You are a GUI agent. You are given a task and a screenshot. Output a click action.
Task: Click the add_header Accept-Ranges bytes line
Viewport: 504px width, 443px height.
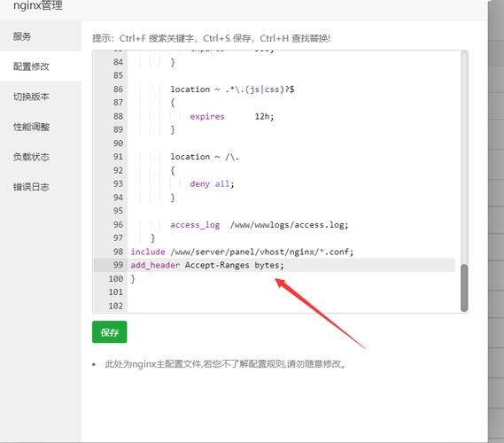207,265
